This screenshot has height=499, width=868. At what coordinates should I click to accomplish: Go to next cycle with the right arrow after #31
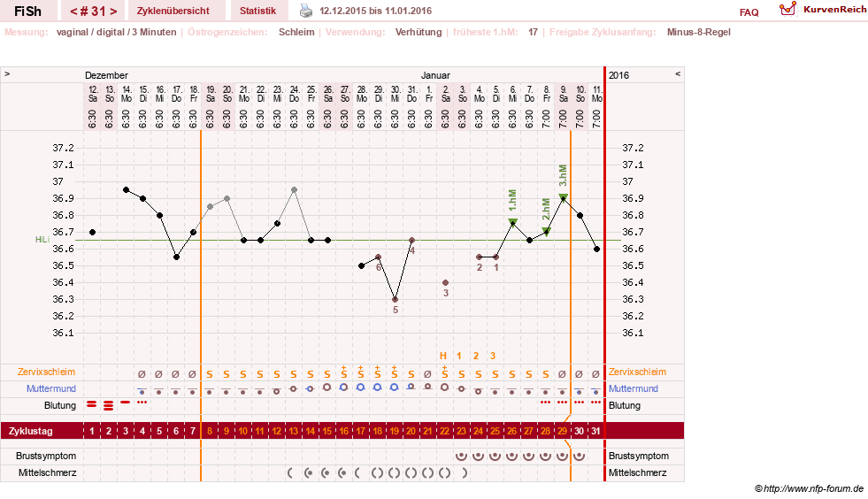tap(113, 12)
